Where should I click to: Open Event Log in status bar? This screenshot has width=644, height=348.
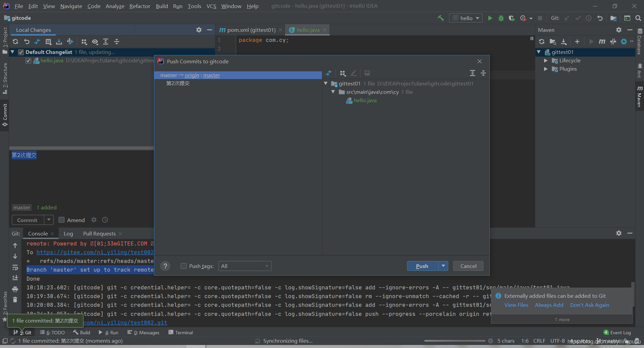point(617,332)
